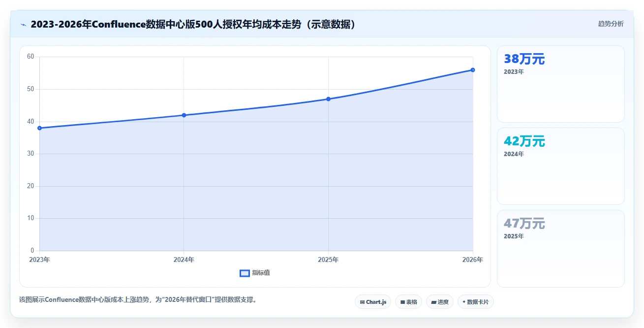The width and height of the screenshot is (644, 328).
Task: Click the x-axis label 2023年
Action: click(39, 260)
